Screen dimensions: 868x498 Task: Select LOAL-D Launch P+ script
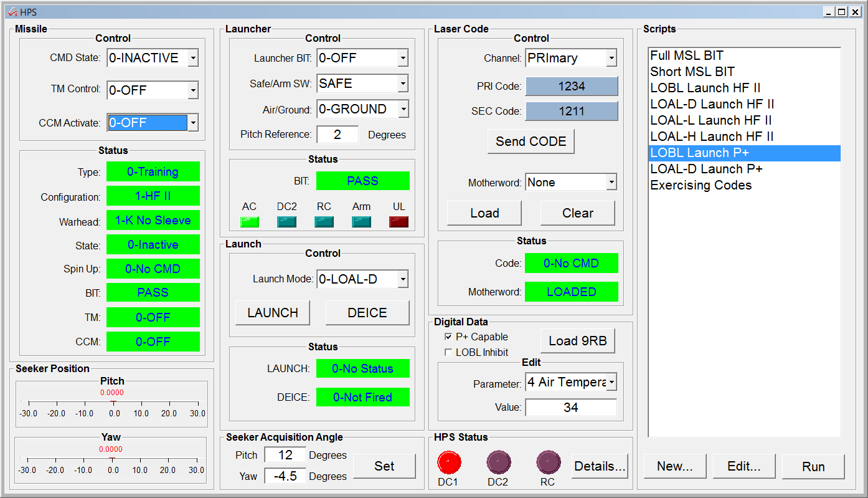[745, 169]
